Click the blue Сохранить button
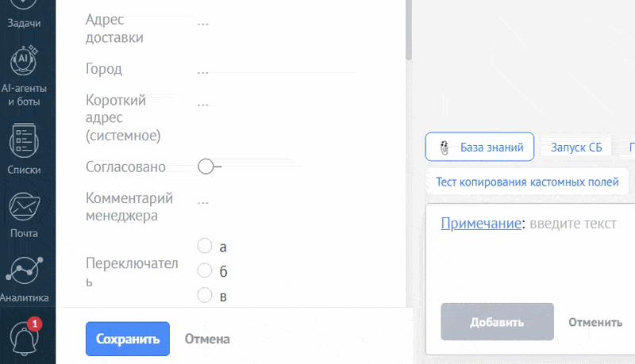Viewport: 635px width, 364px height. pos(128,339)
